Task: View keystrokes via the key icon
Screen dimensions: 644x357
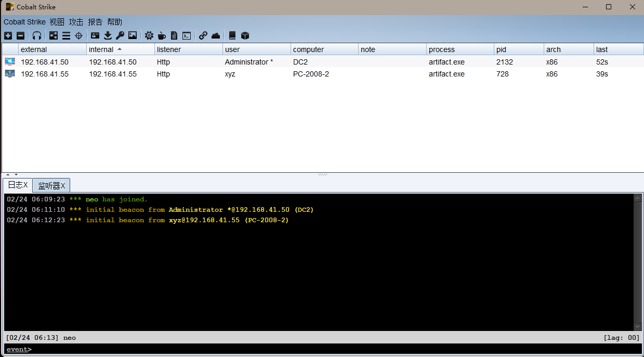Action: click(120, 35)
